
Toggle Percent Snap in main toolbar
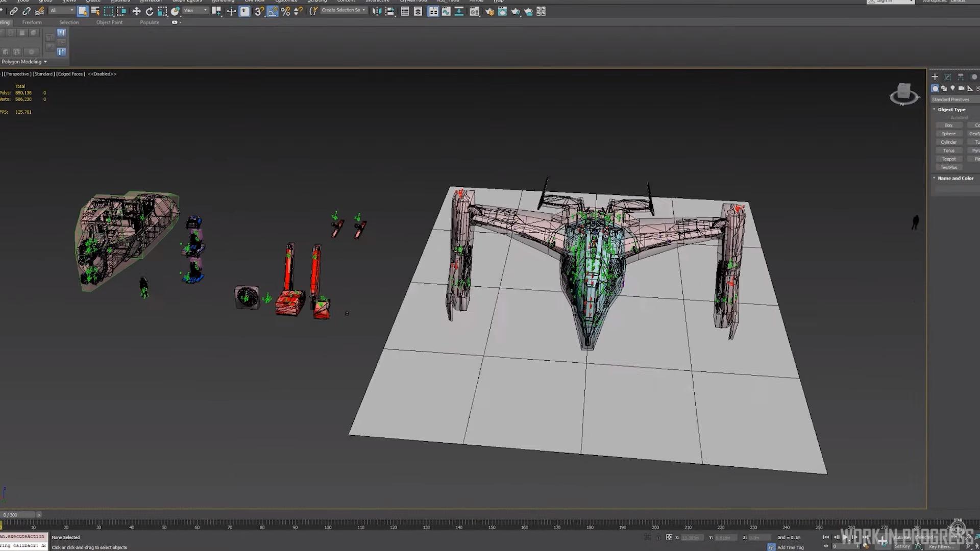click(285, 11)
